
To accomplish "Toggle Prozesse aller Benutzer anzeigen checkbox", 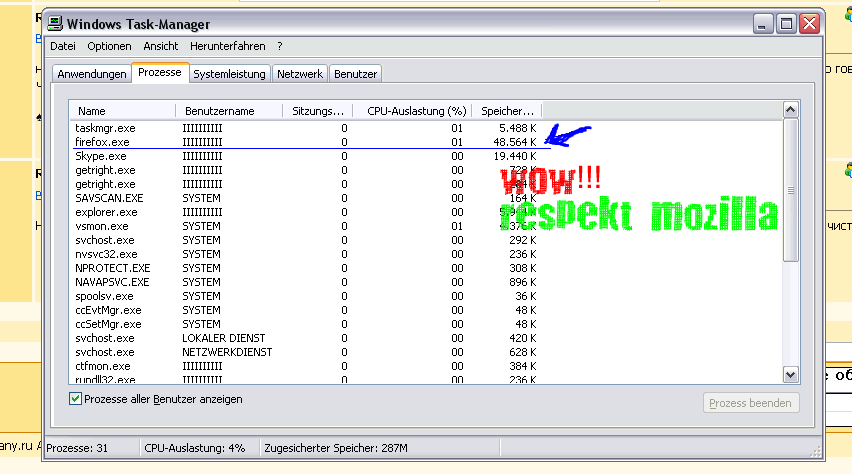I will tap(75, 399).
